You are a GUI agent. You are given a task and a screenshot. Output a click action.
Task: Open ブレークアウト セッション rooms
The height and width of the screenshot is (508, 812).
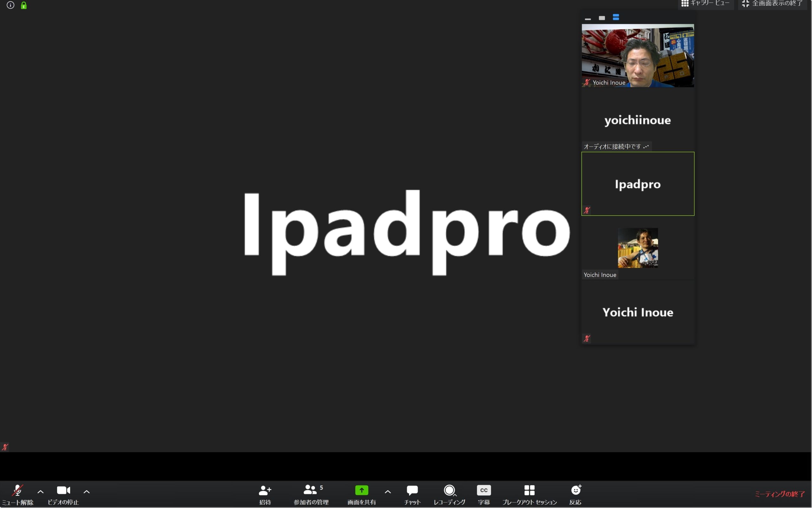530,495
